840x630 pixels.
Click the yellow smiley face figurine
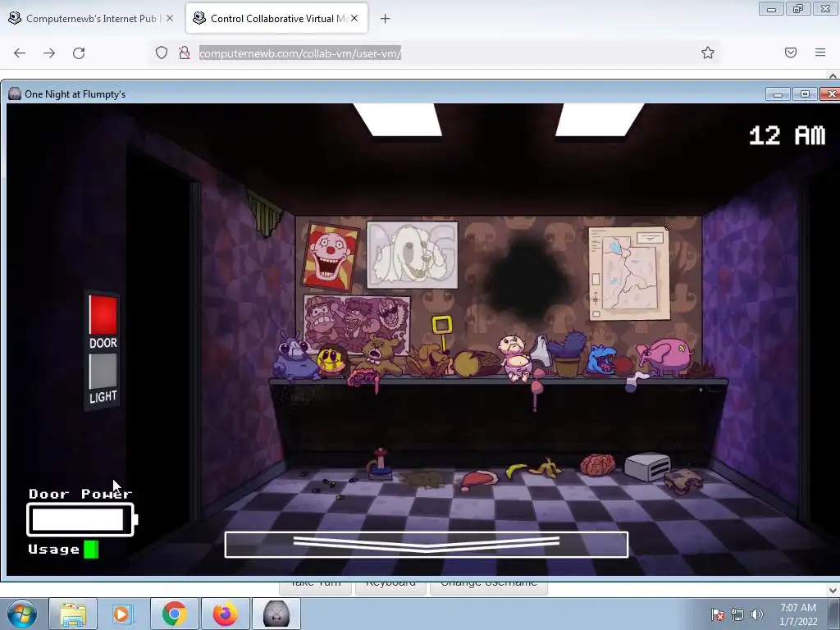[331, 361]
